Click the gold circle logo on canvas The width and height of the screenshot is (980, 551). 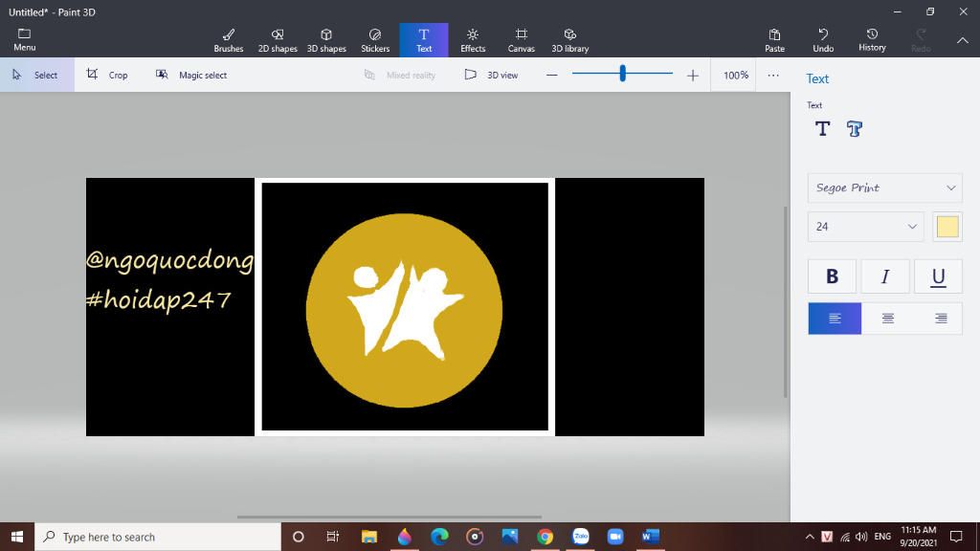404,311
